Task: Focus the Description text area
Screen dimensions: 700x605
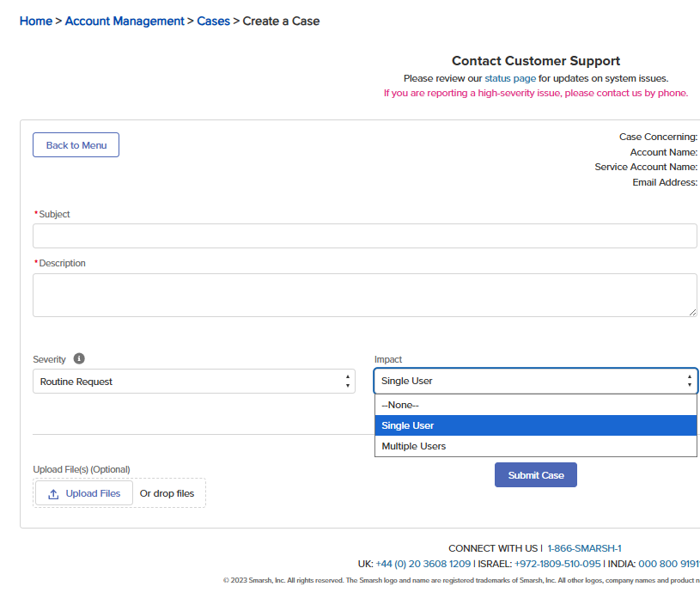Action: [x=365, y=296]
